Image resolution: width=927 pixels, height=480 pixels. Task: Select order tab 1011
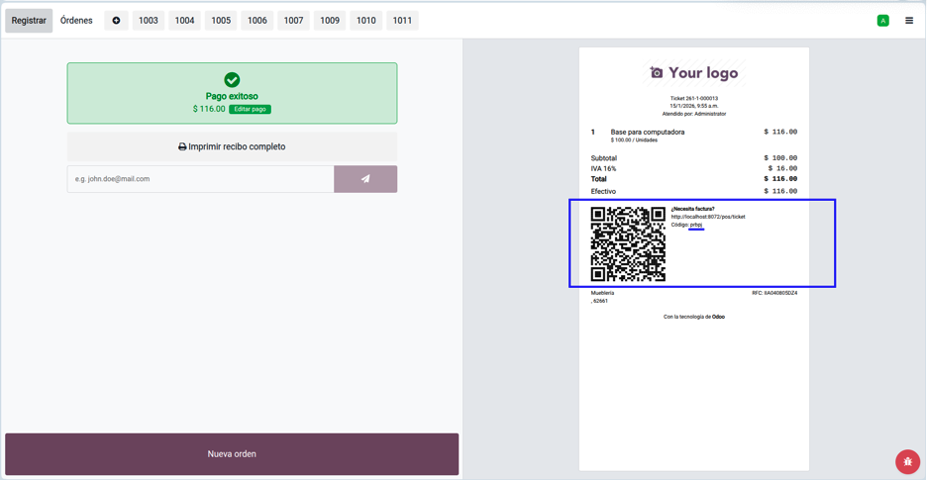pos(403,21)
